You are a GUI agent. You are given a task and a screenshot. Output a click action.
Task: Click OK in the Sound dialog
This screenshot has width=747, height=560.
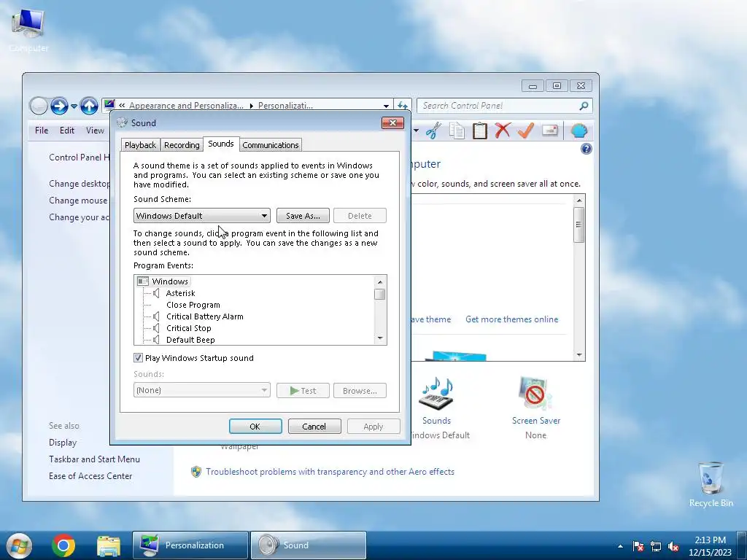255,426
